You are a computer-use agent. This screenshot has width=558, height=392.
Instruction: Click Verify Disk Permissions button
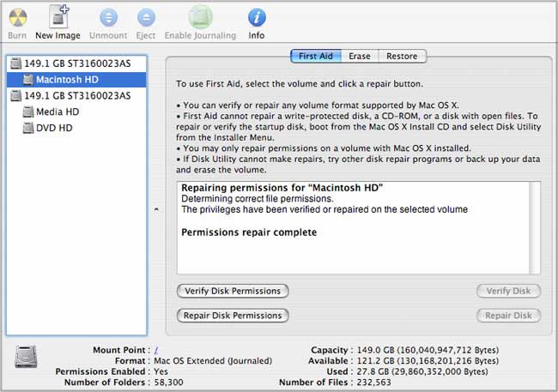click(x=233, y=291)
